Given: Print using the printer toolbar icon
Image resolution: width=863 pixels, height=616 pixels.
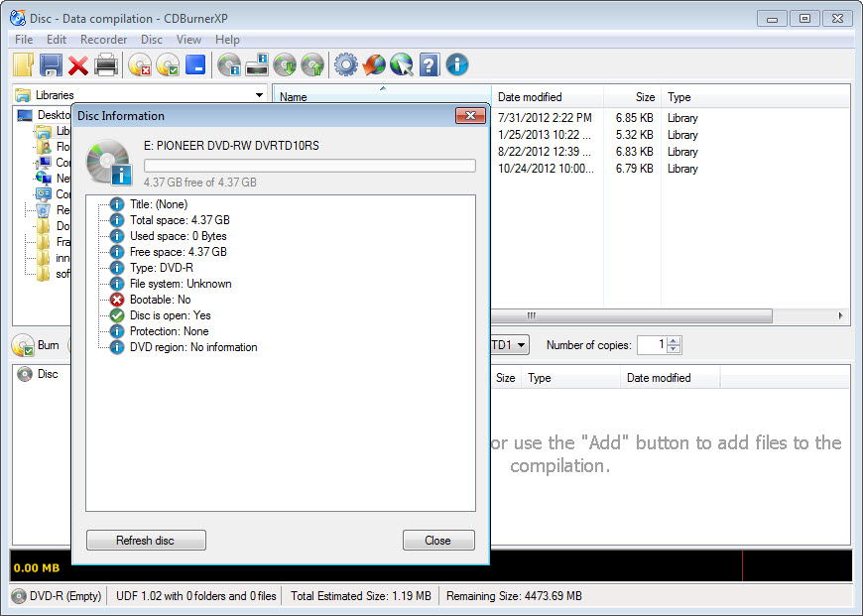Looking at the screenshot, I should pyautogui.click(x=106, y=64).
